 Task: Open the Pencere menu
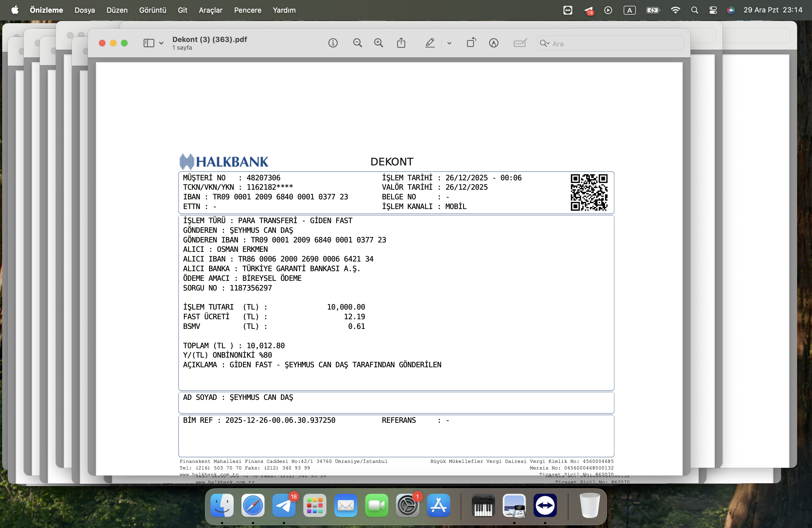tap(248, 10)
